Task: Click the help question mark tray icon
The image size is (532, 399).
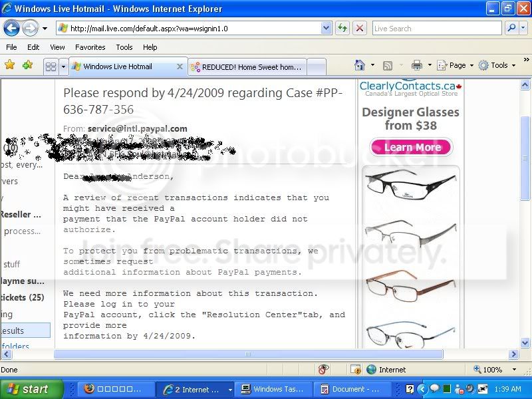Action: [410, 389]
